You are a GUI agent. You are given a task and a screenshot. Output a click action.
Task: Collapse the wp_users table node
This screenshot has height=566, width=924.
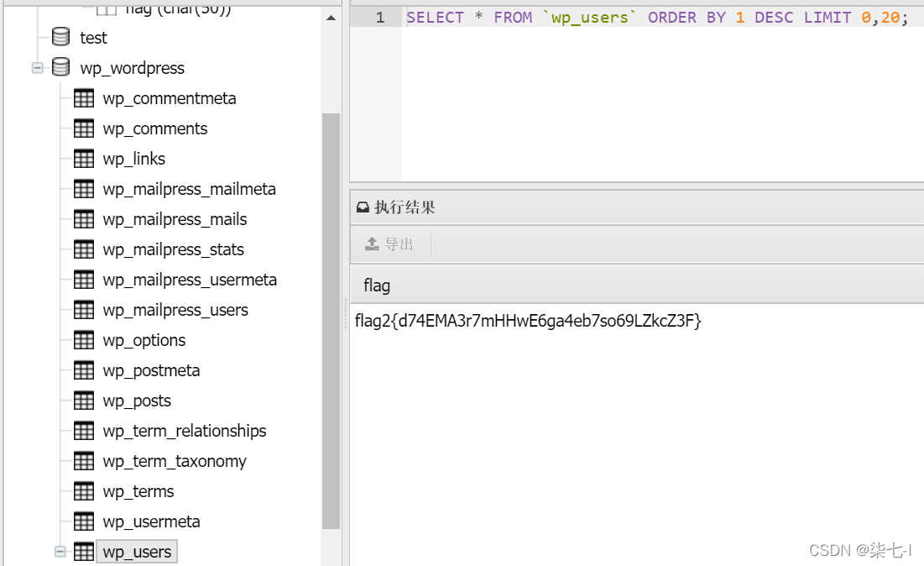(60, 551)
